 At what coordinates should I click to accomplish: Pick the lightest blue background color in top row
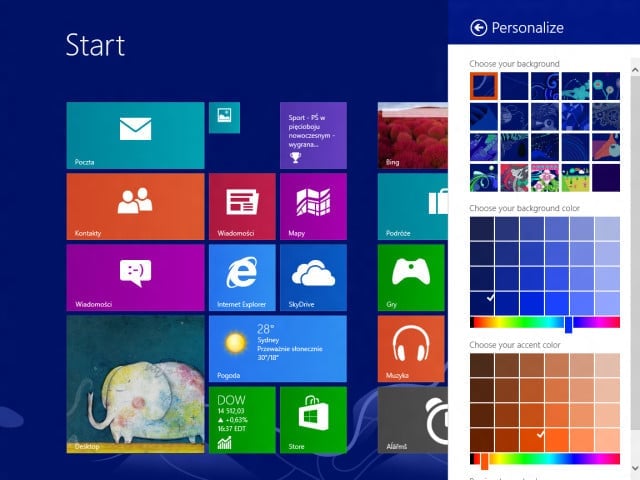click(x=607, y=229)
